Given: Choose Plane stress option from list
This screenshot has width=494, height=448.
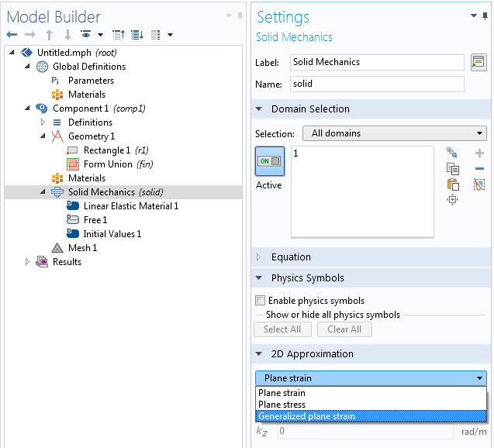Looking at the screenshot, I should tap(282, 405).
